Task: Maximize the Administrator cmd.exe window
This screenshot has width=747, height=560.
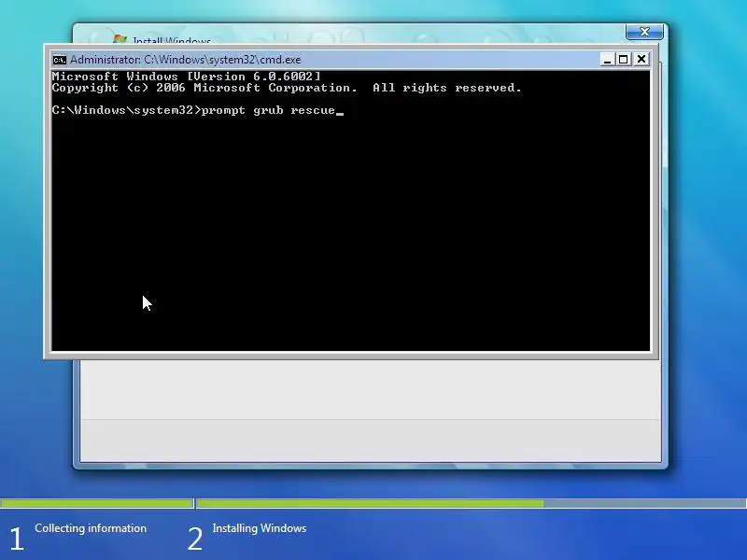Action: pos(623,60)
